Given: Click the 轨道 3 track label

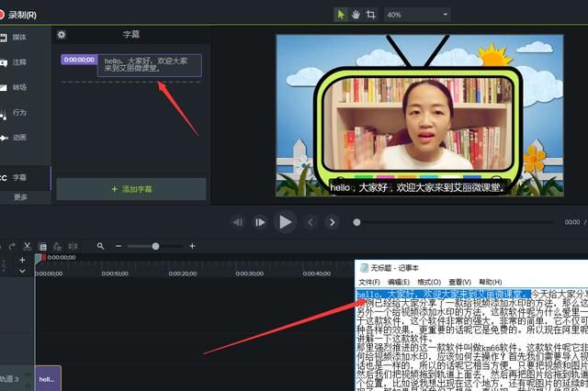Looking at the screenshot, I should click(x=9, y=379).
